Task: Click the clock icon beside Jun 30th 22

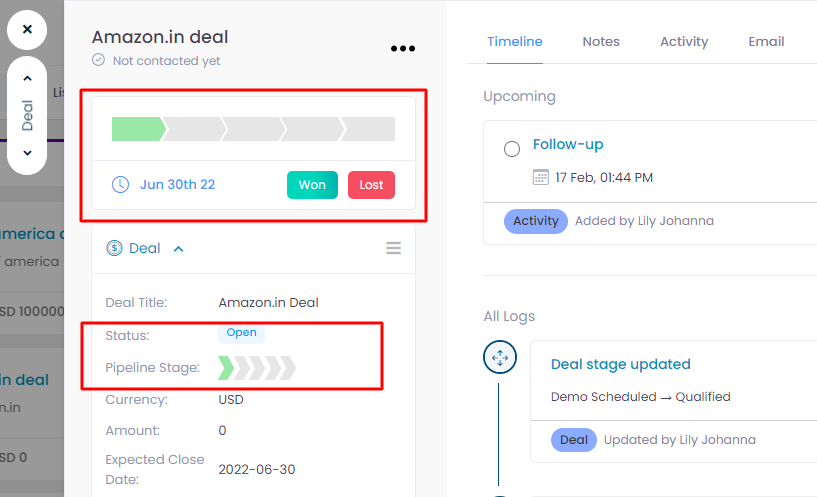Action: click(x=120, y=184)
